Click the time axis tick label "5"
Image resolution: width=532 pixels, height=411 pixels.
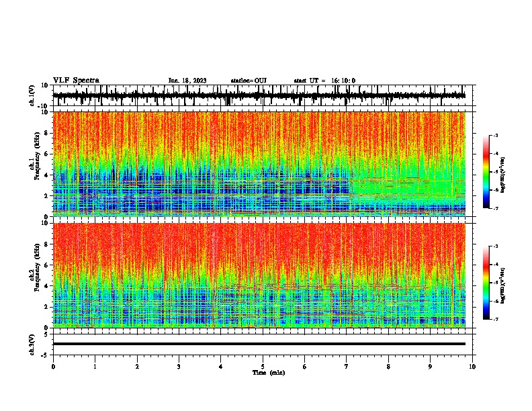263,367
